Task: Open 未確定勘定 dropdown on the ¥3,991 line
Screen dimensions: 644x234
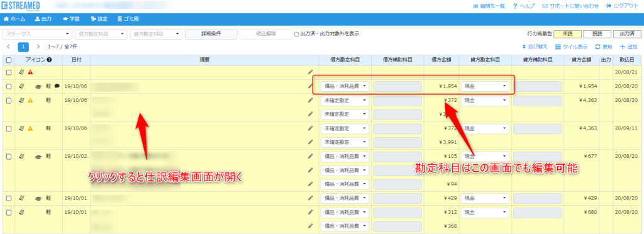Action: coord(345,142)
